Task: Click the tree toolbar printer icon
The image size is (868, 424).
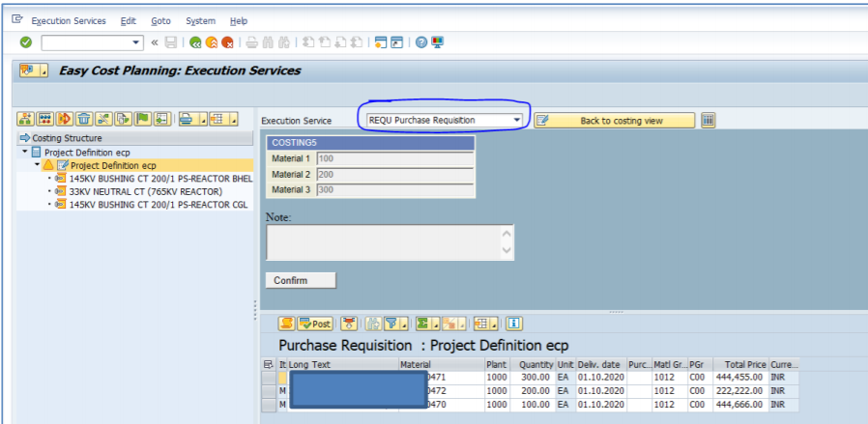Action: (186, 119)
